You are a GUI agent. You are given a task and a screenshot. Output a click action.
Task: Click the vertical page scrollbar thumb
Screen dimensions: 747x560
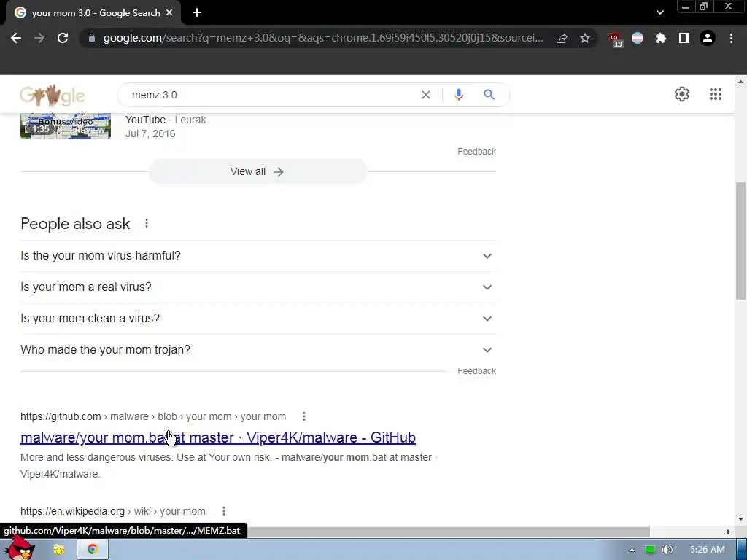pyautogui.click(x=740, y=241)
